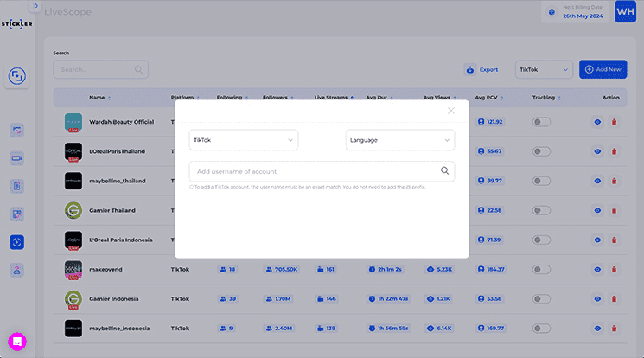Sort table by Live Streams column
The height and width of the screenshot is (358, 644).
click(x=333, y=98)
